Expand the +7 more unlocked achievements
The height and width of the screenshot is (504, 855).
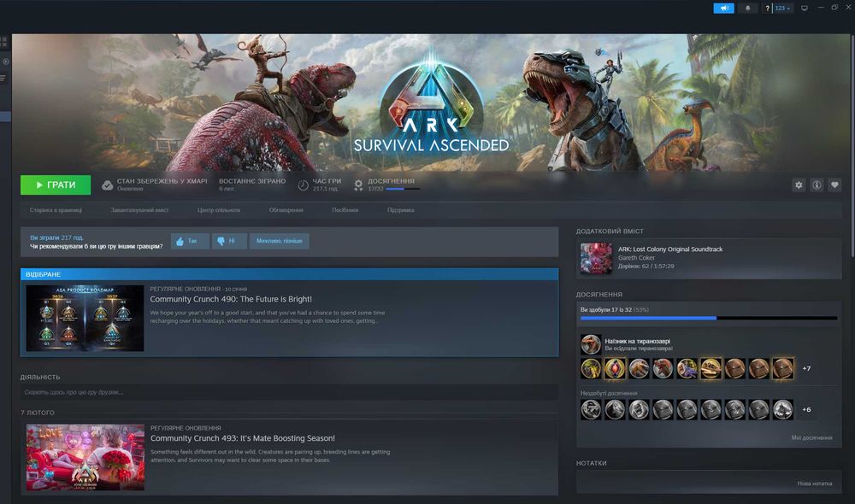click(806, 368)
